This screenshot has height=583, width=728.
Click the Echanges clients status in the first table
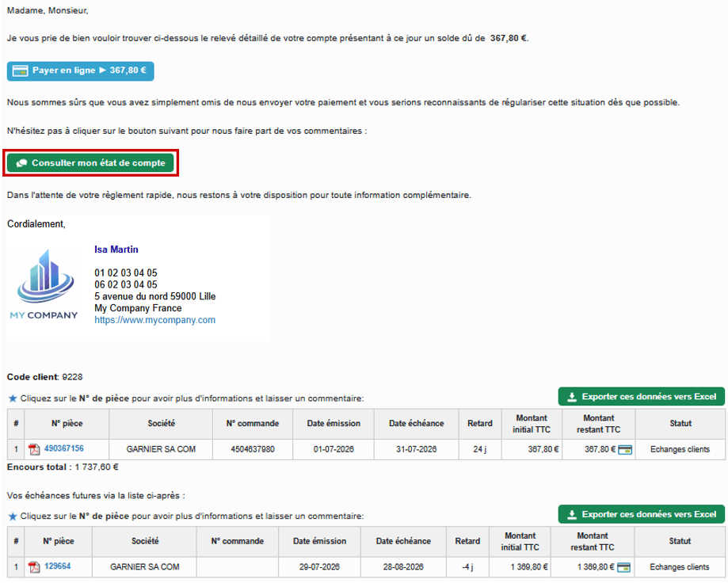coord(680,449)
